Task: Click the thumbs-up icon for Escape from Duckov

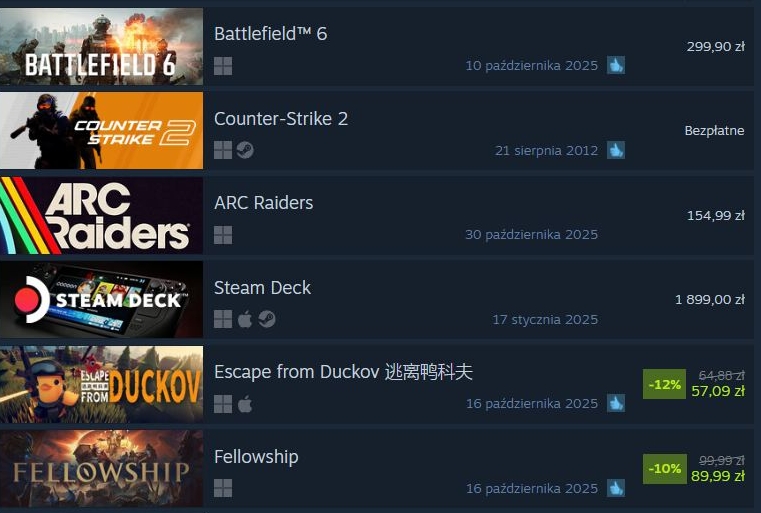Action: (x=616, y=403)
